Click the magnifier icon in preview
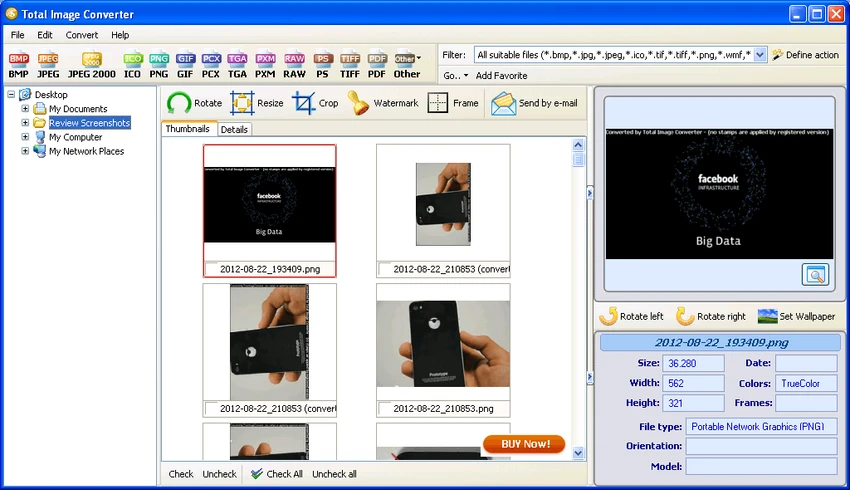 coord(815,275)
